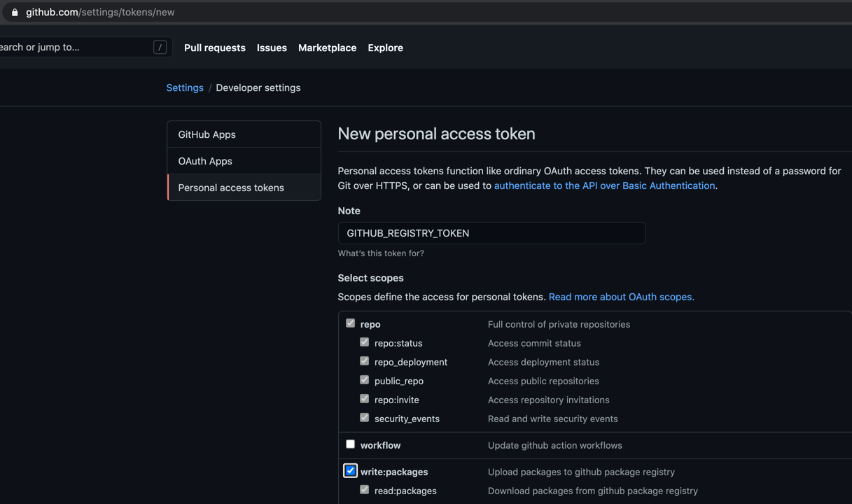
Task: Click 'Update github action workflows' description
Action: [x=554, y=445]
